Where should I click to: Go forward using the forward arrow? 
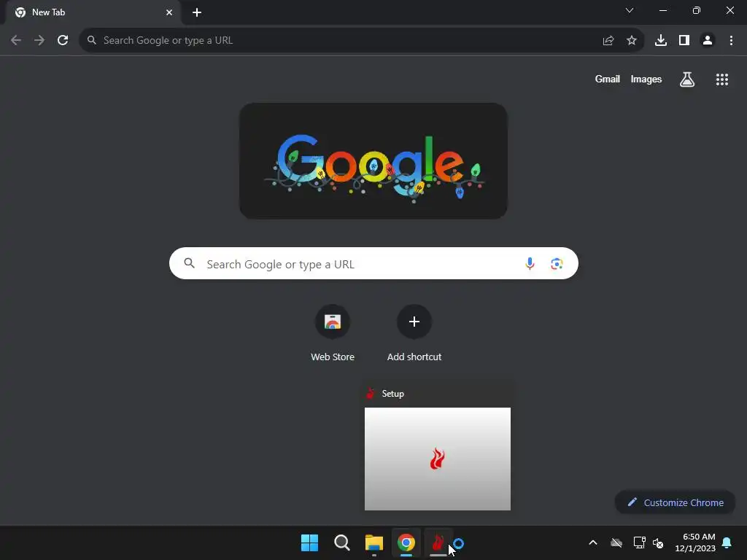(39, 41)
